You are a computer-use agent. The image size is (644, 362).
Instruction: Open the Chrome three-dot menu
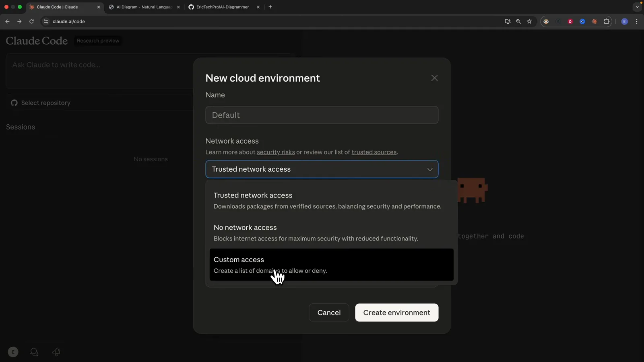pyautogui.click(x=636, y=21)
